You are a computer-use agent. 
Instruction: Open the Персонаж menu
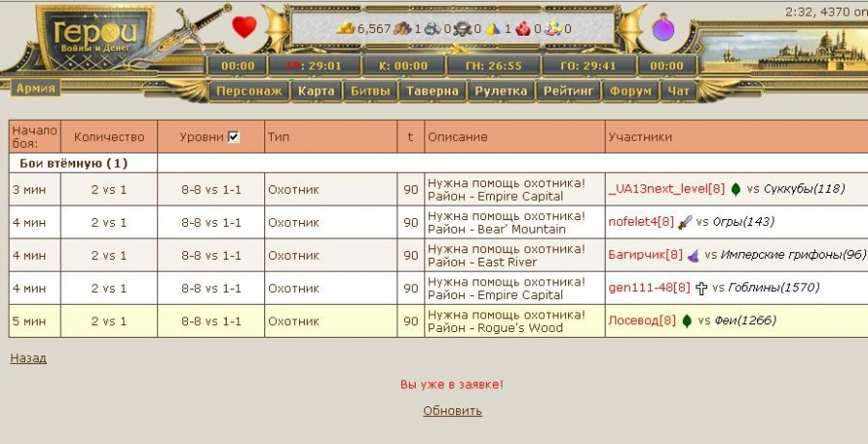[249, 92]
